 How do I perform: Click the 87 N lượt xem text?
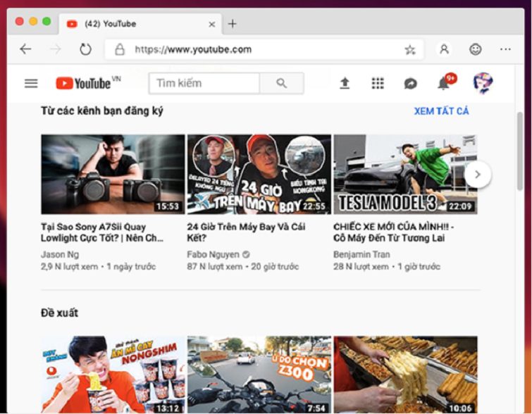pyautogui.click(x=215, y=267)
